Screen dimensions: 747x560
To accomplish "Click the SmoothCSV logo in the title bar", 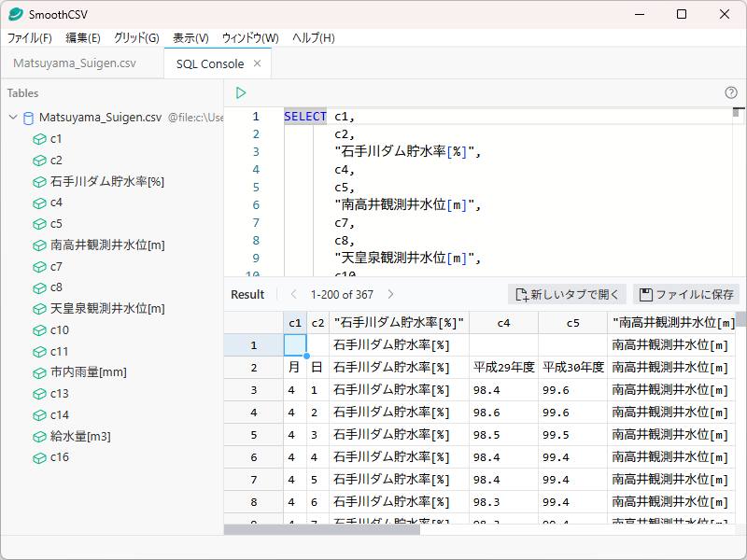I will tap(15, 14).
